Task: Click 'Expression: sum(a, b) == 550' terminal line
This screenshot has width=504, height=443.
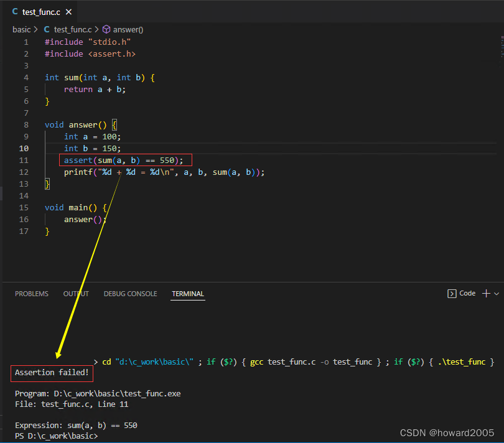Action: click(x=76, y=426)
